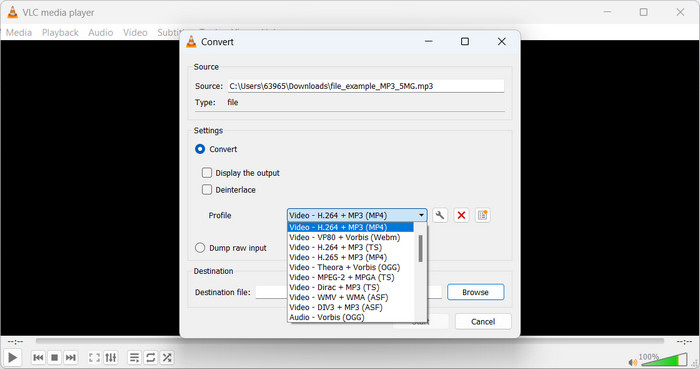This screenshot has width=700, height=369.
Task: Toggle loop mode icon
Action: click(150, 357)
